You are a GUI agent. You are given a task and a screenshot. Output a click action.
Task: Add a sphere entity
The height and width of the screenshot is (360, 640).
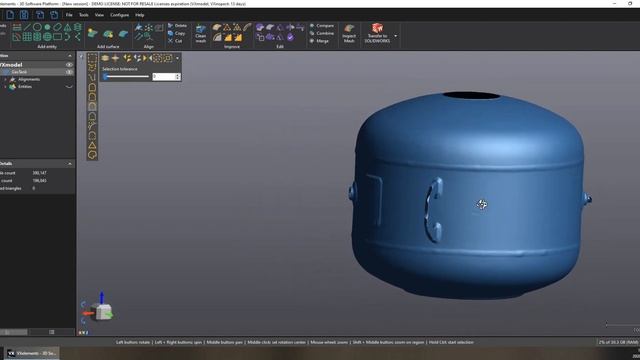pyautogui.click(x=47, y=37)
